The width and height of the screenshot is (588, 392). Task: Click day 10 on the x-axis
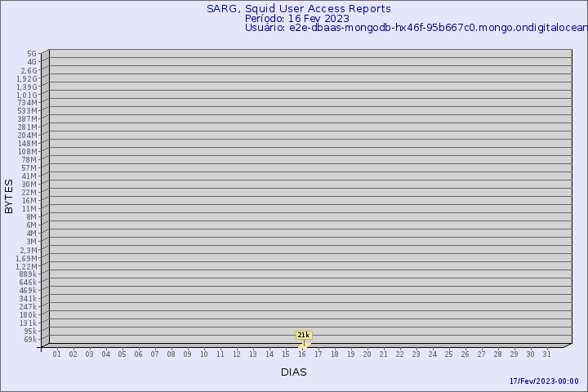tap(203, 354)
